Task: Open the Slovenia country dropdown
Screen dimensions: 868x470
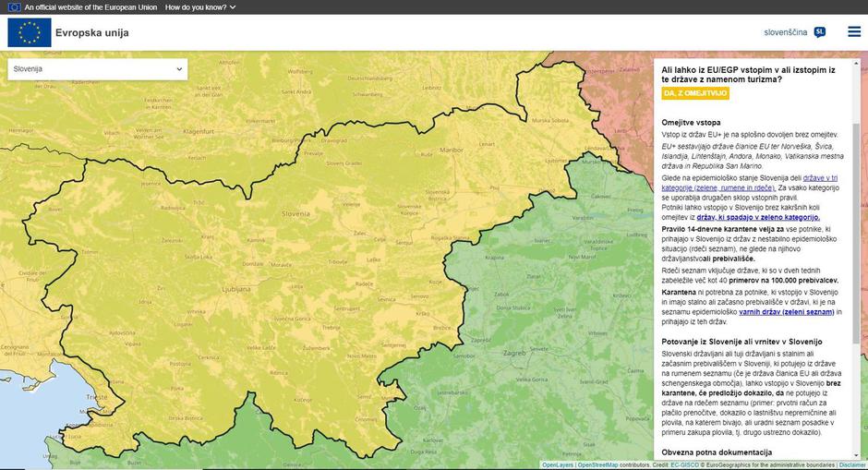Action: click(x=97, y=69)
